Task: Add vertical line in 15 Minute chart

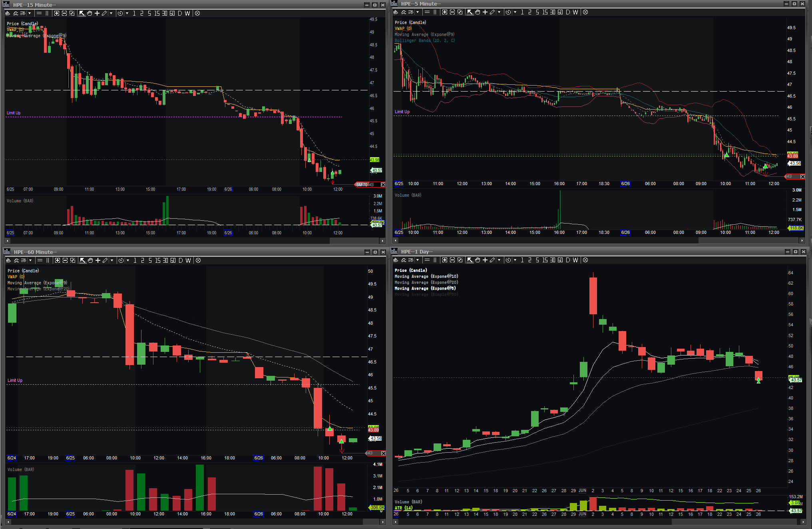Action: 47,13
